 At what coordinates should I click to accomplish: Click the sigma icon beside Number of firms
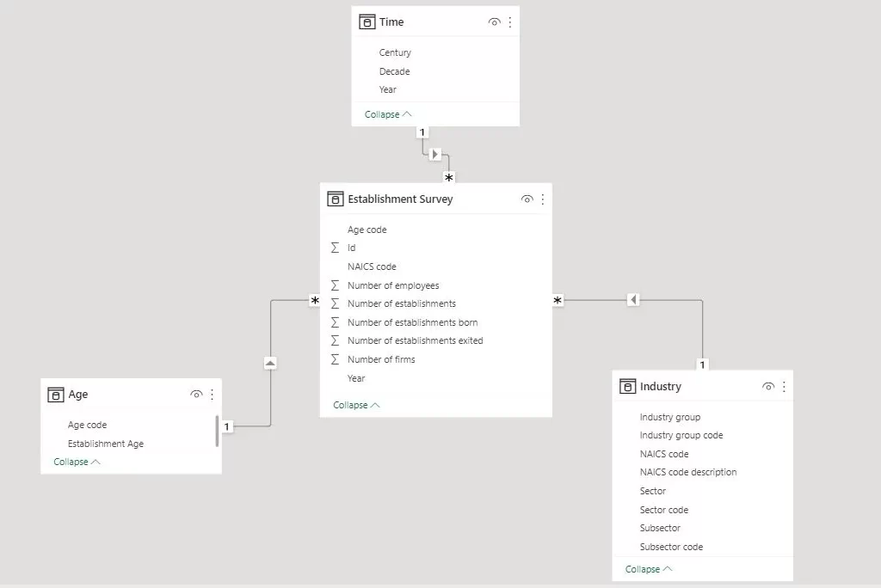coord(336,358)
